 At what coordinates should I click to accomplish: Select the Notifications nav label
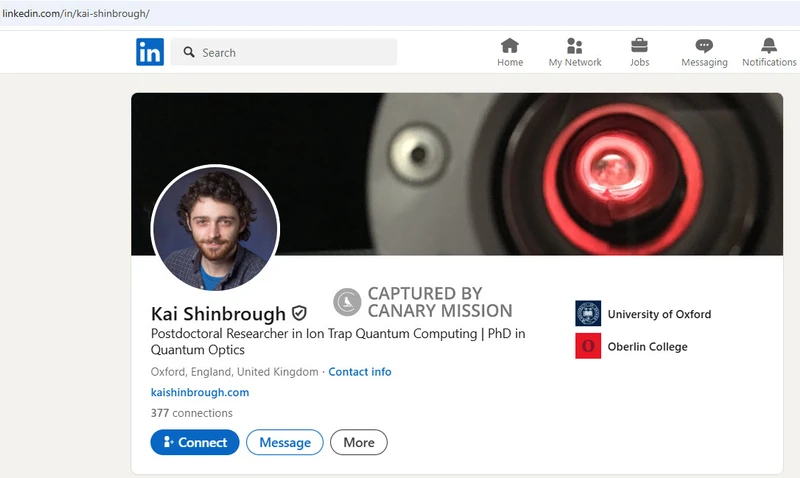pyautogui.click(x=769, y=62)
